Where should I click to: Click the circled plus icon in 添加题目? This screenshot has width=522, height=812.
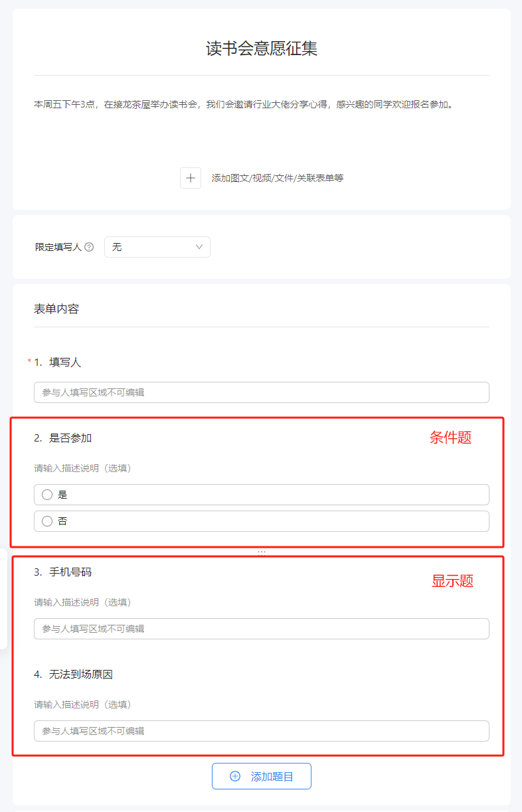[235, 776]
